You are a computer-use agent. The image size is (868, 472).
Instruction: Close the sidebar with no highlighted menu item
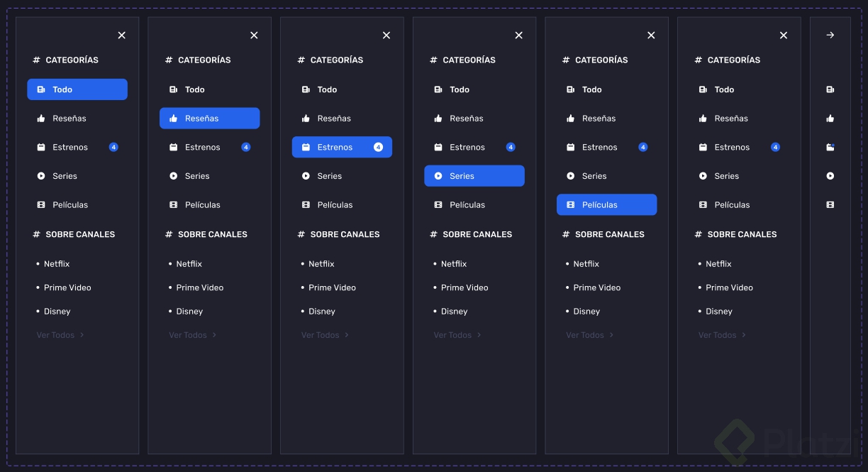click(784, 35)
